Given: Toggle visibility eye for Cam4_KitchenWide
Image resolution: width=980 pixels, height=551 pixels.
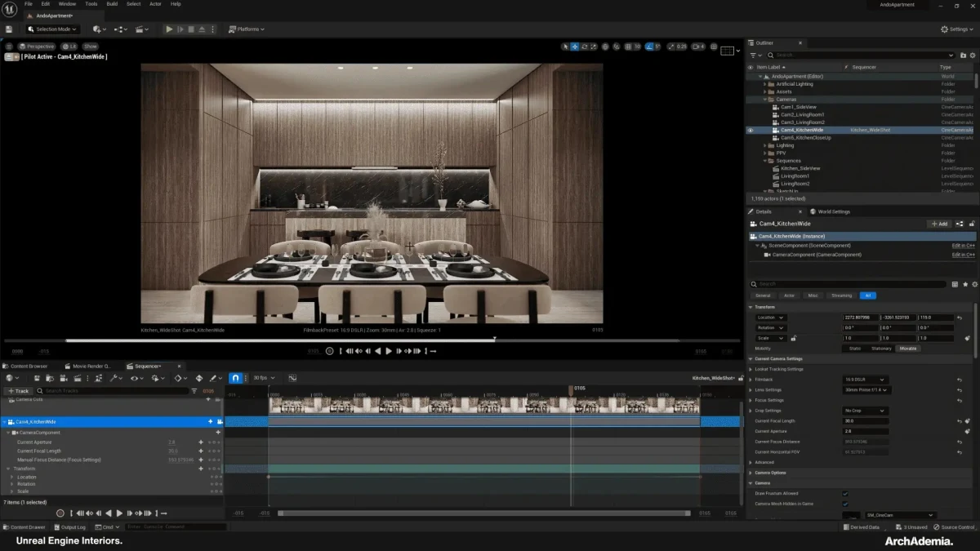Looking at the screenshot, I should pos(751,130).
